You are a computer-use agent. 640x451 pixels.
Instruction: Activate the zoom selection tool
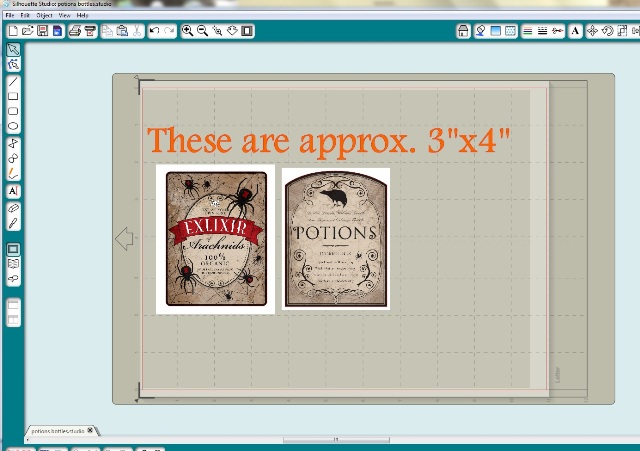pos(217,31)
